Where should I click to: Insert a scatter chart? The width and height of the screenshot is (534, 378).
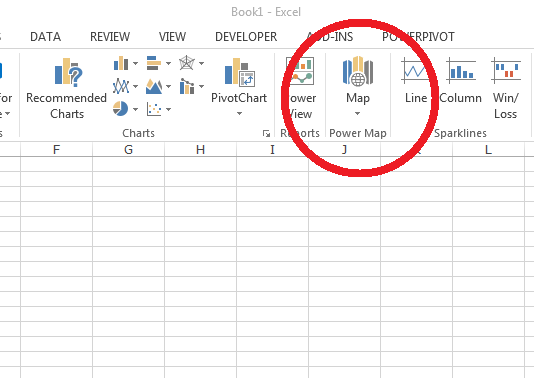click(154, 109)
